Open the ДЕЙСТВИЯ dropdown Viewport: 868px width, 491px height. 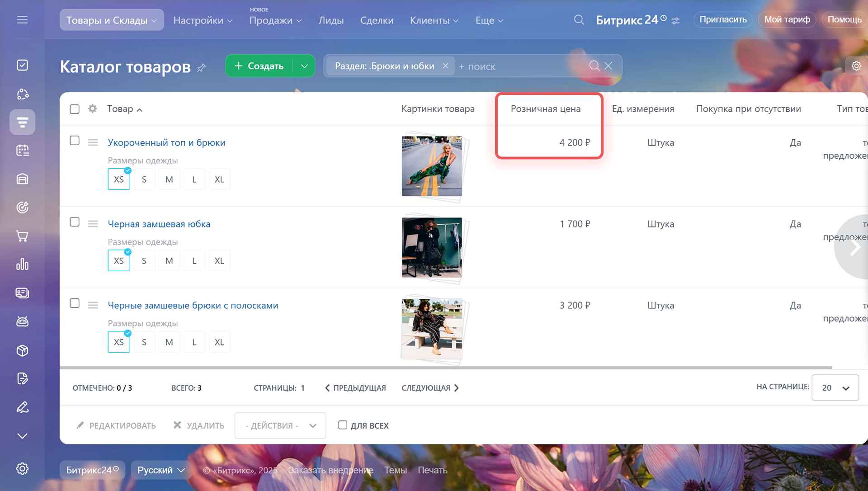(280, 425)
